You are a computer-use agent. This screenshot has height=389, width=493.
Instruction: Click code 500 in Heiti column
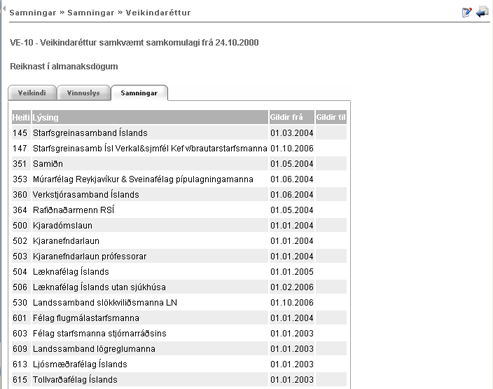(x=20, y=225)
